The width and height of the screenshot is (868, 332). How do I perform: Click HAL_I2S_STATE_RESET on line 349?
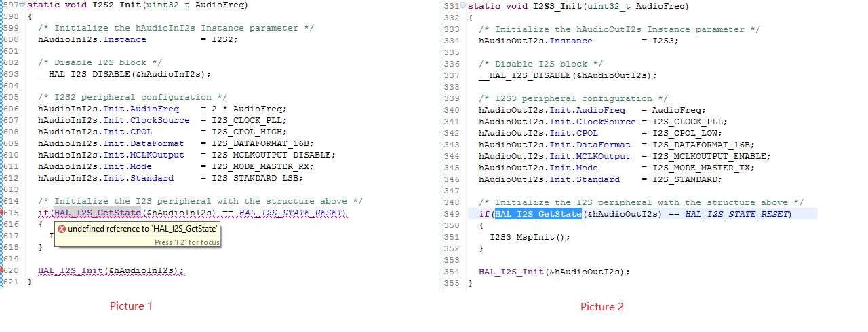[737, 215]
